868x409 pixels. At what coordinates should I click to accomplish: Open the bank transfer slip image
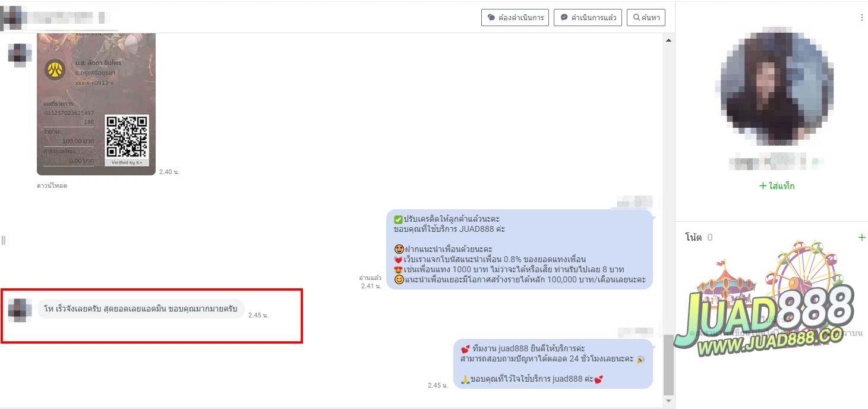tap(96, 104)
